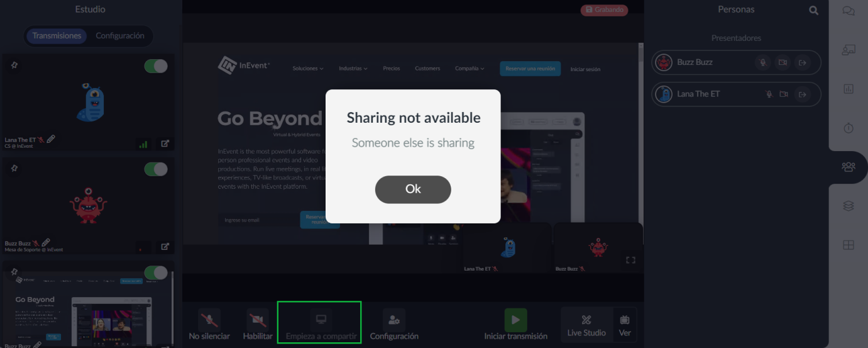Remove Lana The ET with the exit icon

click(x=802, y=94)
